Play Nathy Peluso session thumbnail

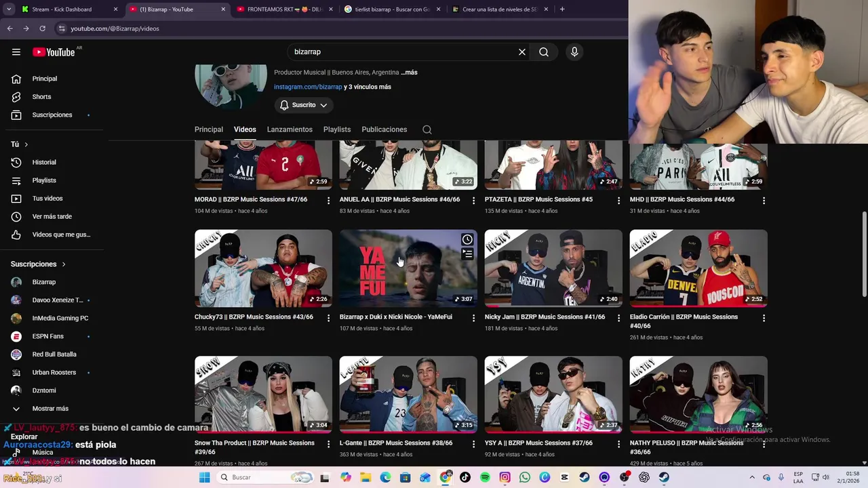pos(698,394)
